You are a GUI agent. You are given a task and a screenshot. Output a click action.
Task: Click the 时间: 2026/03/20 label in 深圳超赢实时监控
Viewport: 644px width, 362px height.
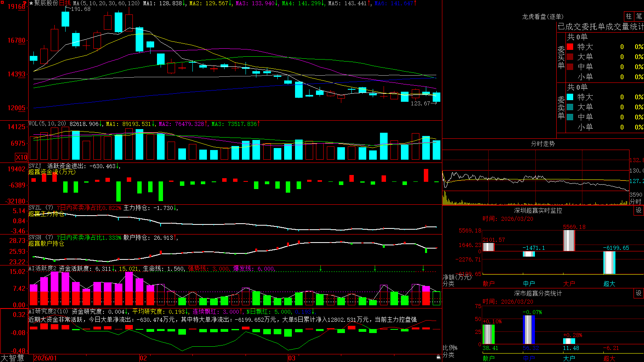coord(508,219)
